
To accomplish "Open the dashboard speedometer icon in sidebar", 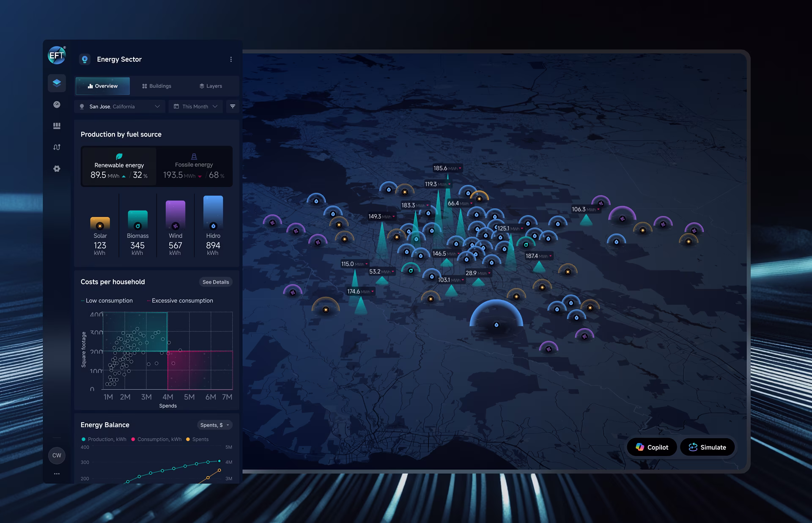I will coord(57,105).
